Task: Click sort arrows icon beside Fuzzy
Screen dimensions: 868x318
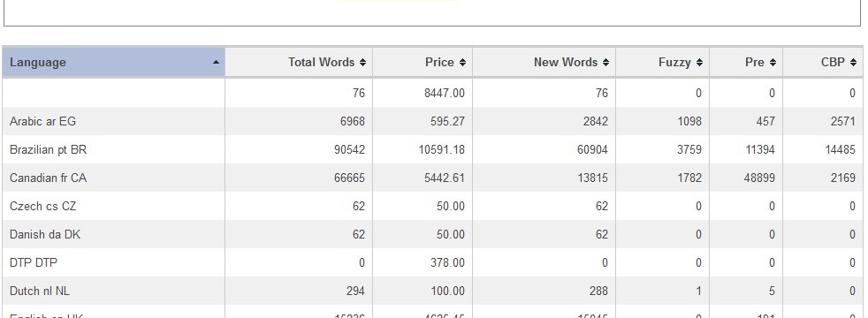Action: pyautogui.click(x=699, y=63)
